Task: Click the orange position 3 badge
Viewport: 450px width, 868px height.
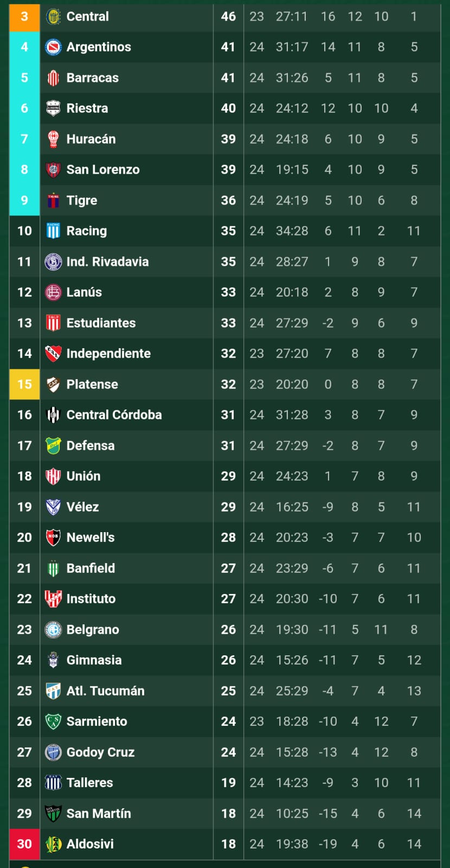Action: (x=24, y=17)
